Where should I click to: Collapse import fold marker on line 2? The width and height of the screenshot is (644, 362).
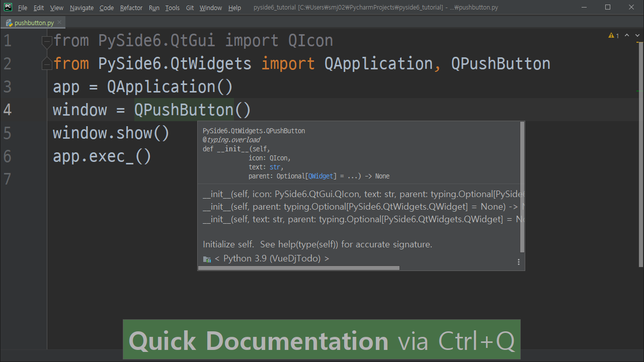pos(47,63)
